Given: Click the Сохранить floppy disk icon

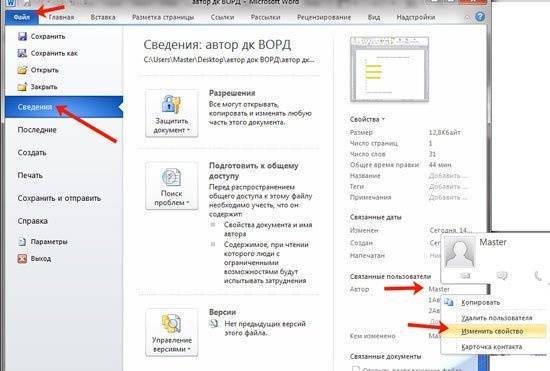Looking at the screenshot, I should (22, 36).
